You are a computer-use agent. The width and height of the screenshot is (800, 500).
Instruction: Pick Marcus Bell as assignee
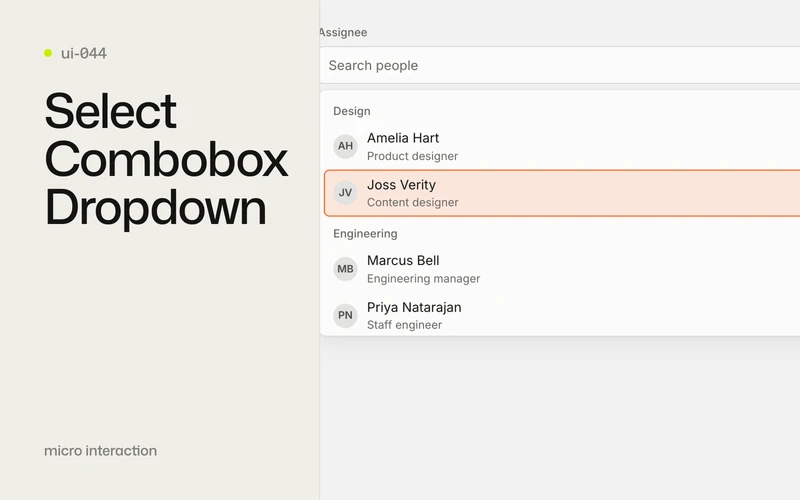562,269
